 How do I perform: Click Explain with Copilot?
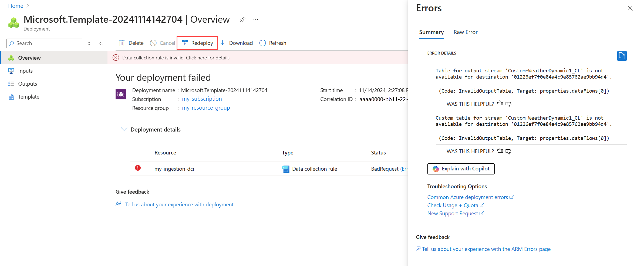pyautogui.click(x=461, y=169)
